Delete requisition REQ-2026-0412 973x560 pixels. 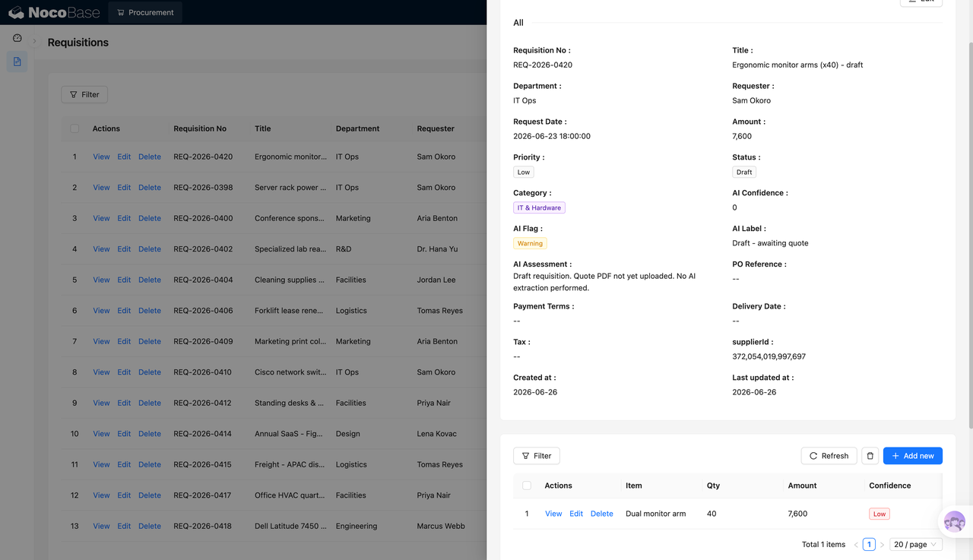pos(150,403)
